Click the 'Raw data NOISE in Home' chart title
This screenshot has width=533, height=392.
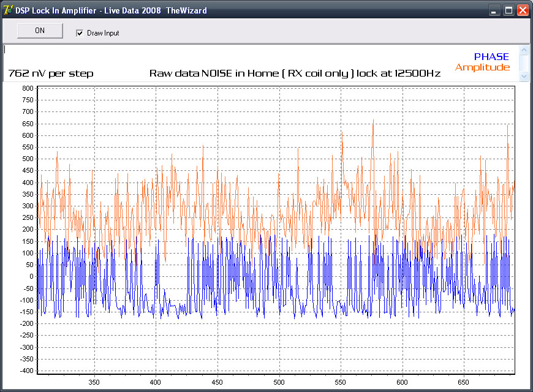point(295,73)
